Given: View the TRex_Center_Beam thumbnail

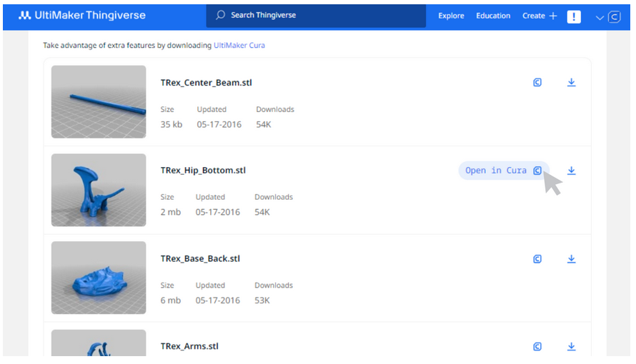Looking at the screenshot, I should (x=99, y=101).
